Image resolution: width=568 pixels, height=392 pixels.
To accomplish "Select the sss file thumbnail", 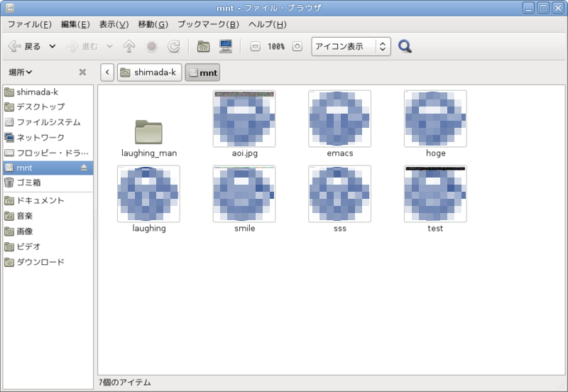I will (x=340, y=194).
